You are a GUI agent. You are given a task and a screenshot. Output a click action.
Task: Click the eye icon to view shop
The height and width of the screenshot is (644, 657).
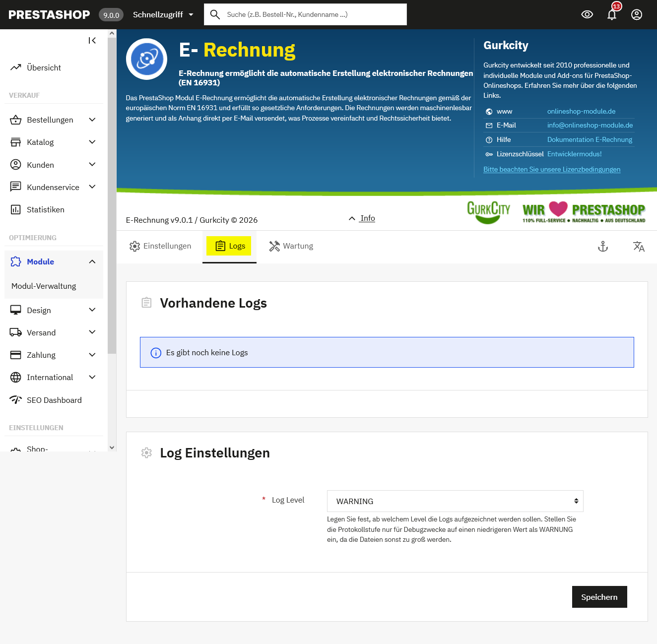[x=587, y=15]
